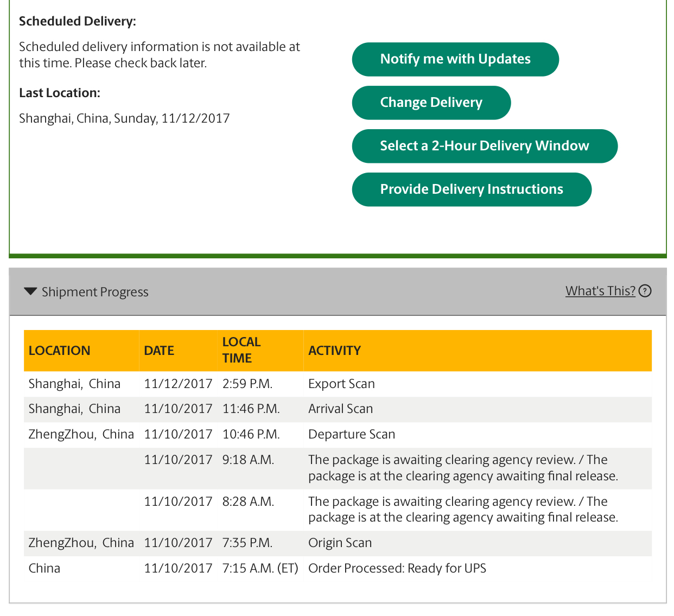Image resolution: width=674 pixels, height=616 pixels.
Task: Click Order Processed: Ready for UPS text
Action: tap(397, 568)
